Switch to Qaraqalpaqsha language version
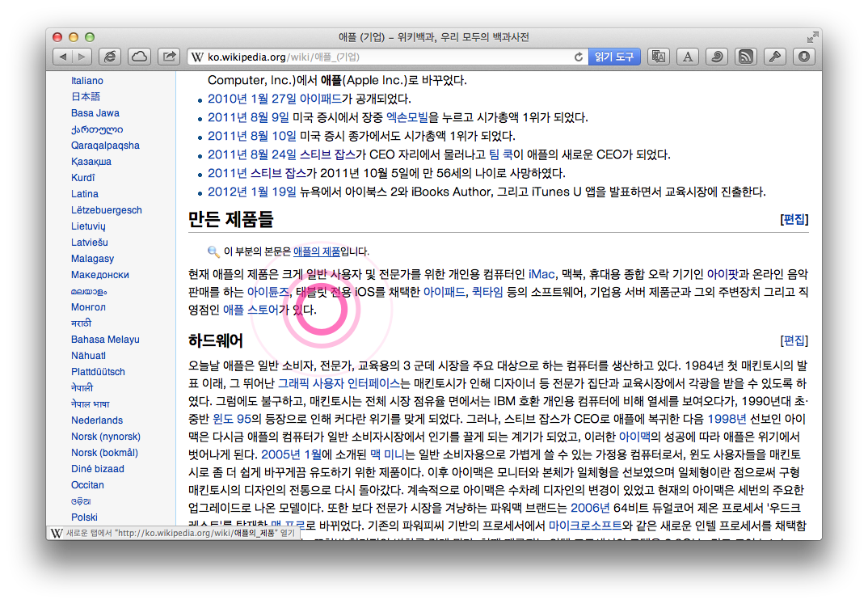868x604 pixels. pyautogui.click(x=105, y=146)
